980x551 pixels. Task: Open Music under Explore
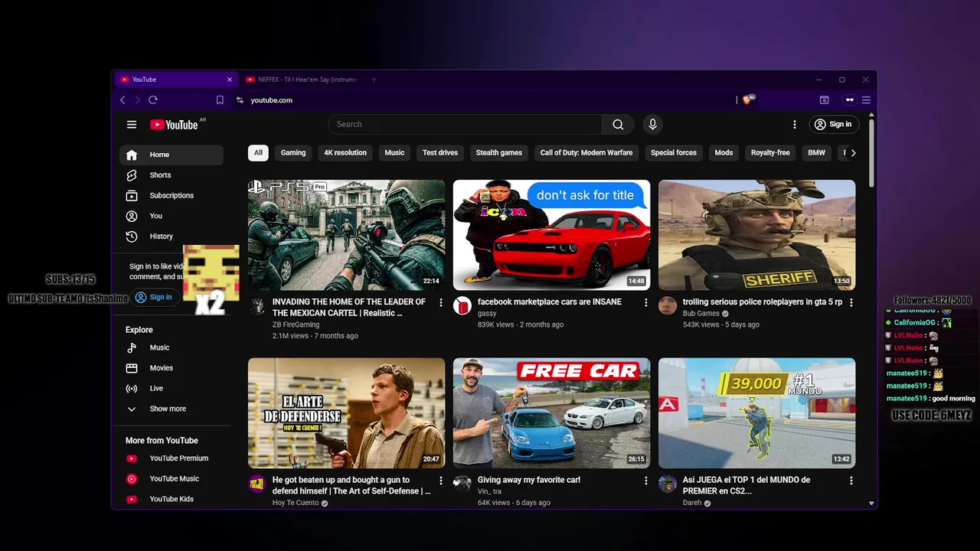tap(171, 347)
